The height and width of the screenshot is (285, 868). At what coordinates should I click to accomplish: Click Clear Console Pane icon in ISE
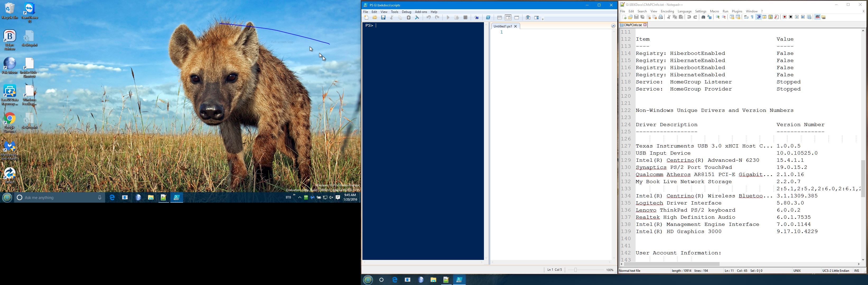coord(417,17)
